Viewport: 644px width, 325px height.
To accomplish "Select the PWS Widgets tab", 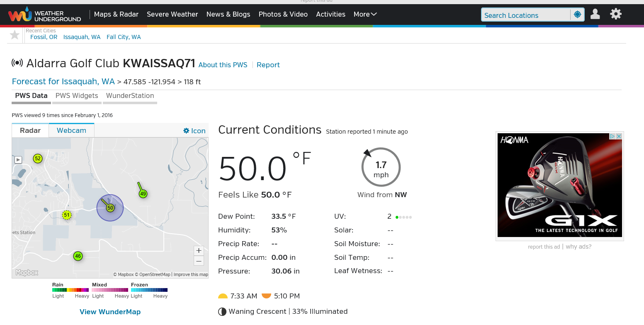I will point(76,95).
